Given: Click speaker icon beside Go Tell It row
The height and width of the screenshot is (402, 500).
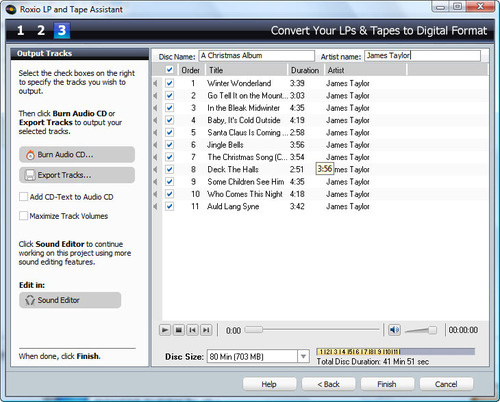Looking at the screenshot, I should pyautogui.click(x=156, y=96).
